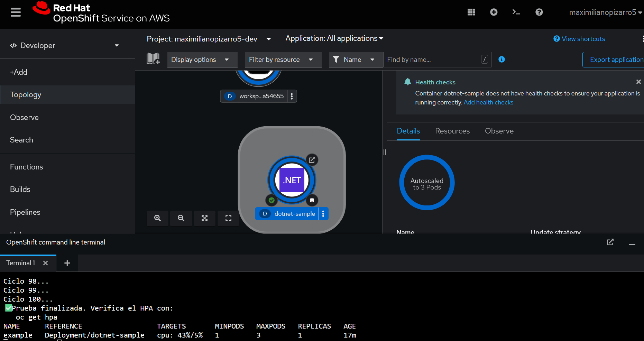
Task: Open the Name filter type dropdown
Action: [356, 59]
